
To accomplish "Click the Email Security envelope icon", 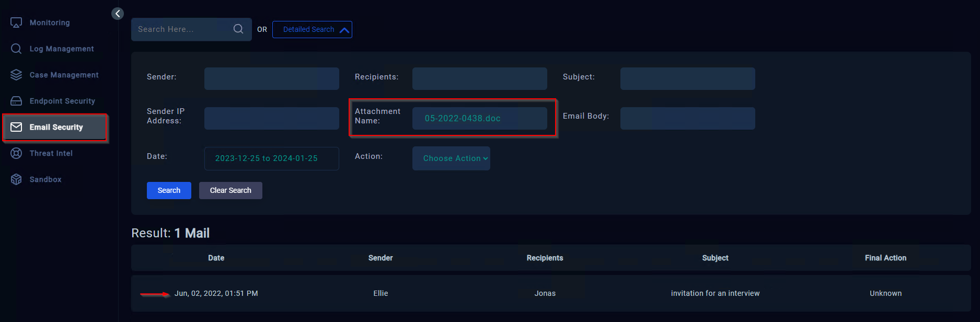I will [x=16, y=127].
